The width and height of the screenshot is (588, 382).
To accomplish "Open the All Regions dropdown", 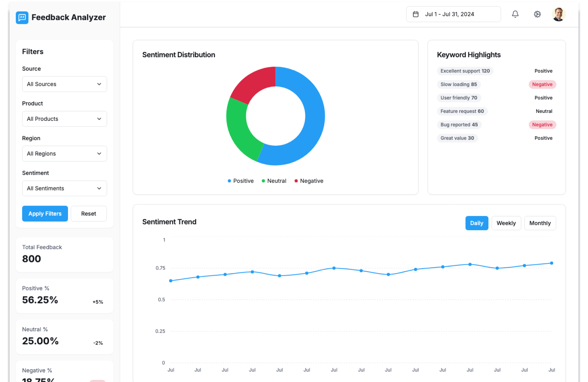I will (x=64, y=154).
